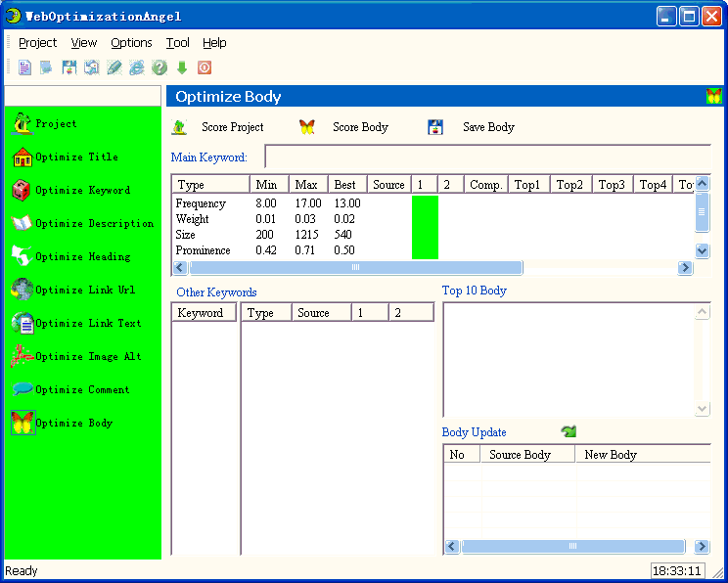Click the 18:33:11 clock in status bar
This screenshot has width=728, height=583.
coord(677,571)
